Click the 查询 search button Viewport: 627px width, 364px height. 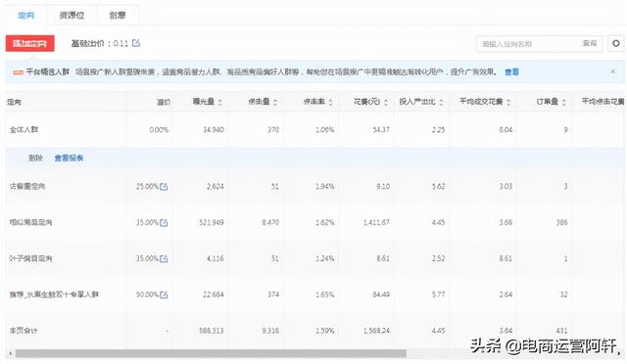590,43
